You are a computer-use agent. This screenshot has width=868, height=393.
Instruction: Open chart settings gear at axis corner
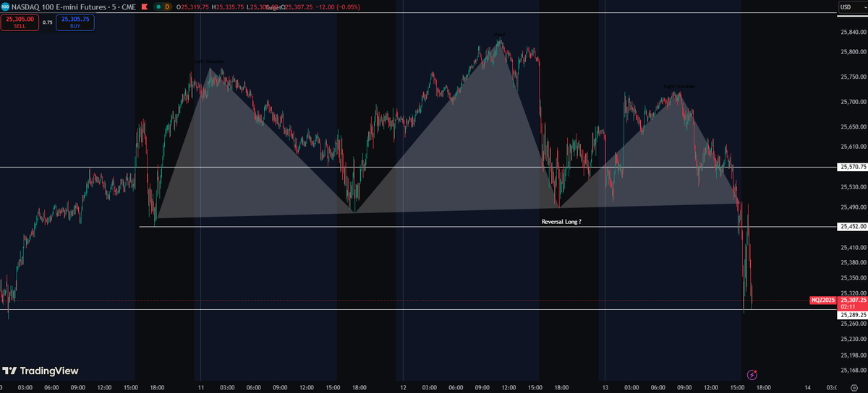tap(854, 387)
